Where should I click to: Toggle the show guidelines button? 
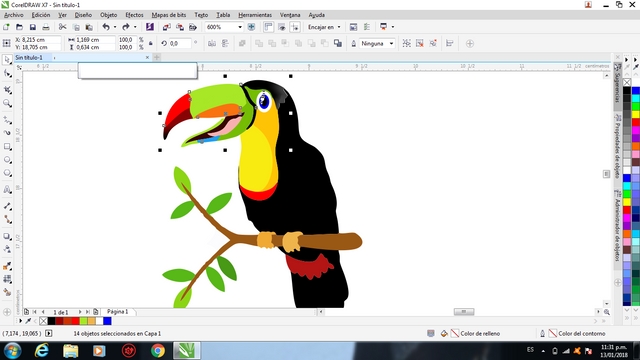point(295,27)
